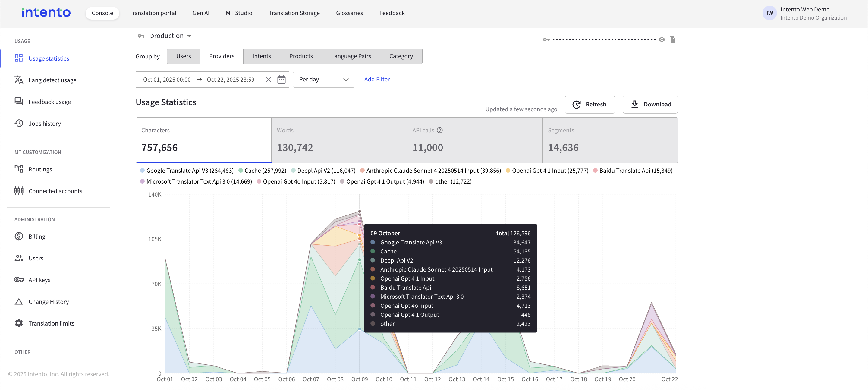Open the Intento Web Demo account menu
Viewport: 868px width, 390px height.
804,13
